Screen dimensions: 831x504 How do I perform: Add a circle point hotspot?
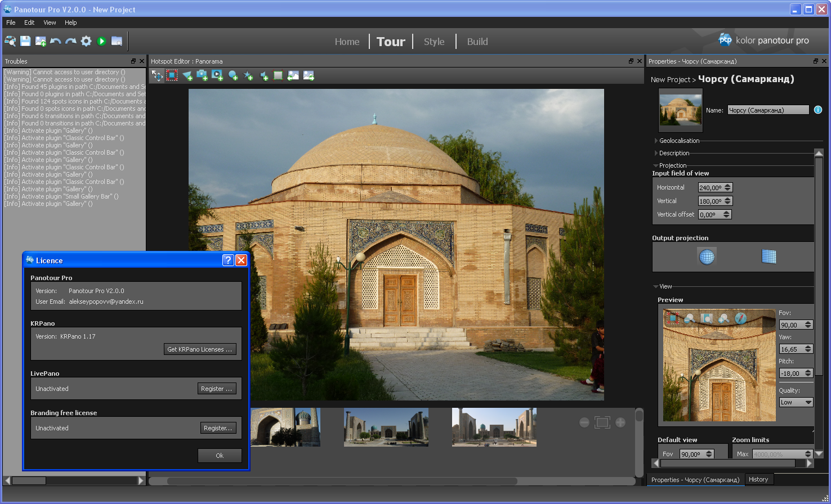pos(233,75)
